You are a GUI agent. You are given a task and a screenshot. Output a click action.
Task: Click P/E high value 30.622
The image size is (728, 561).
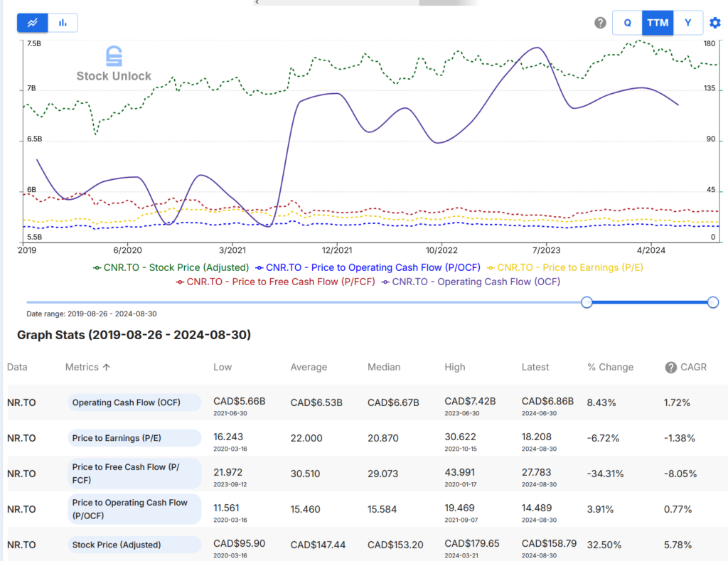point(460,437)
